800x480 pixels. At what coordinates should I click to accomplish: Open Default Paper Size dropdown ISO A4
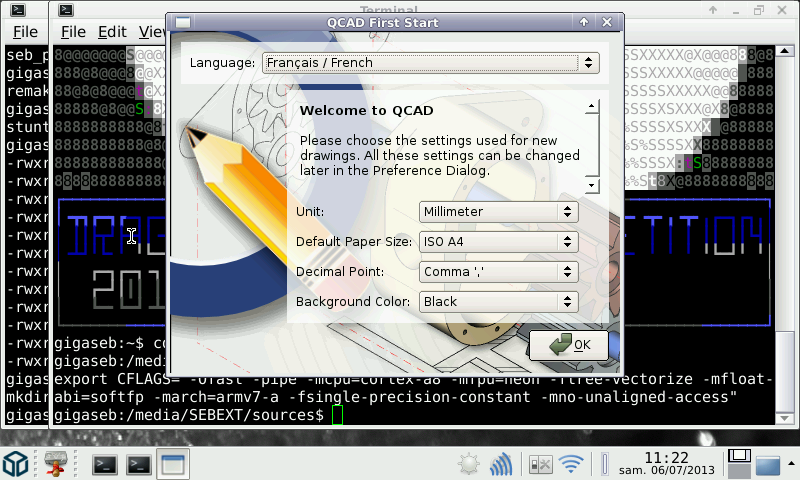coord(498,242)
